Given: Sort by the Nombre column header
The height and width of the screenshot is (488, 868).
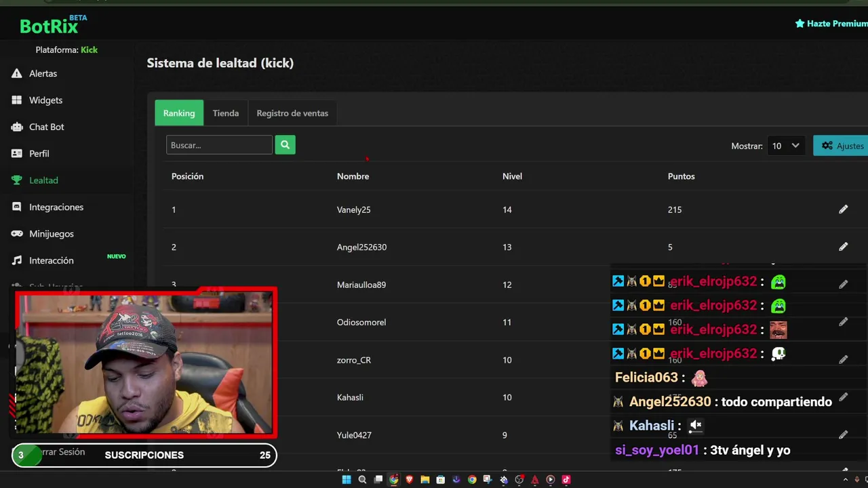Looking at the screenshot, I should 353,176.
